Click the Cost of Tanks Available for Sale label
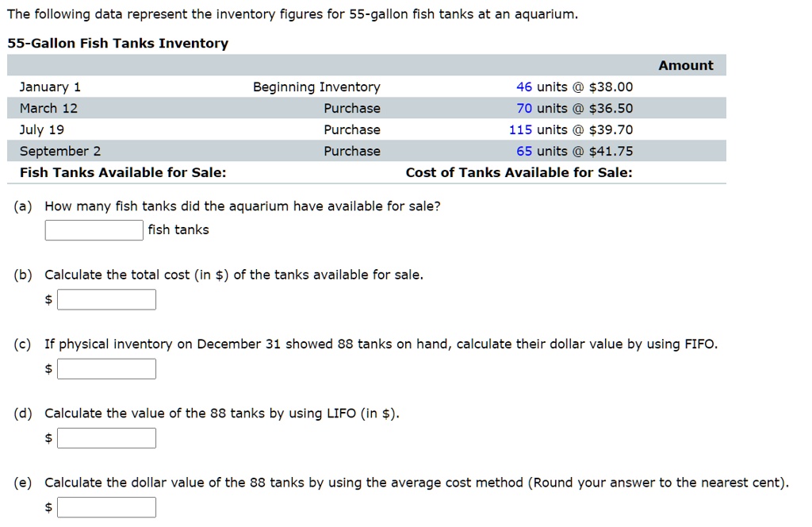 click(x=519, y=172)
